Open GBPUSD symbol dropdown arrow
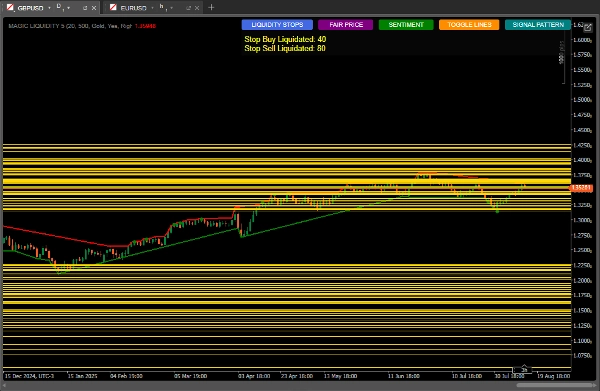The width and height of the screenshot is (600, 391). tap(49, 8)
